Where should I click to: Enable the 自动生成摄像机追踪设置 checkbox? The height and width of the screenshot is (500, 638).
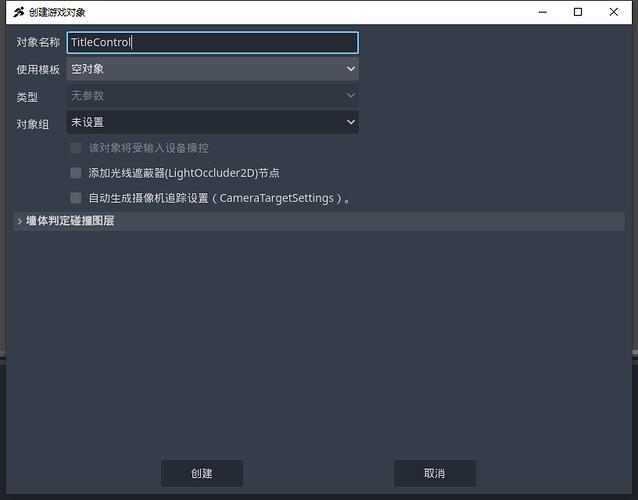click(x=76, y=198)
